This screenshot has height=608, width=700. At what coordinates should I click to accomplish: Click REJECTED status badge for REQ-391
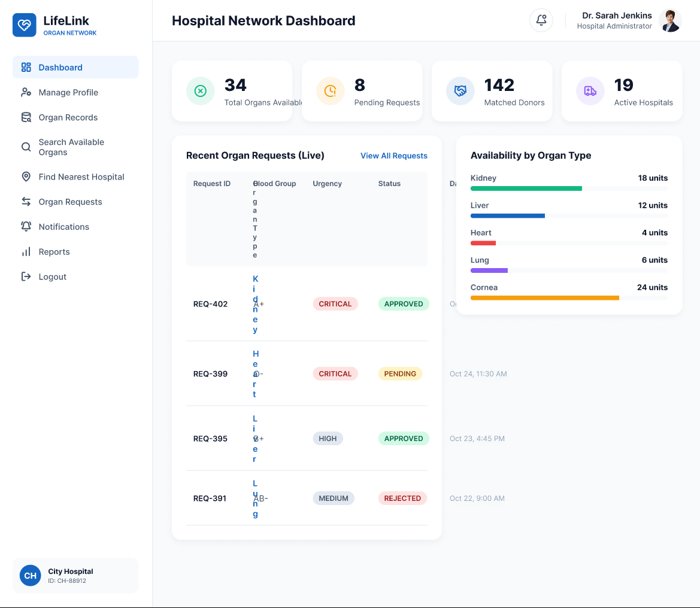(402, 498)
